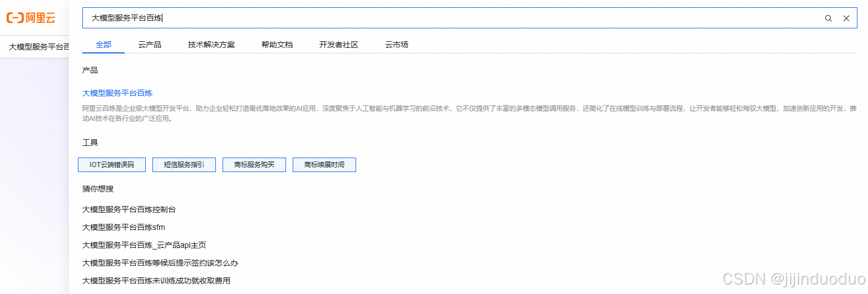
Task: Open the Aliyun logo homepage
Action: click(x=31, y=18)
